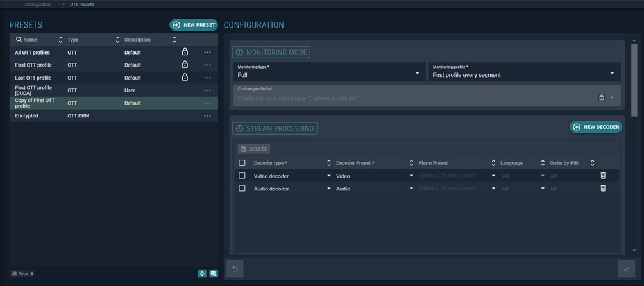Click the undo changes arrow icon

[x=235, y=269]
